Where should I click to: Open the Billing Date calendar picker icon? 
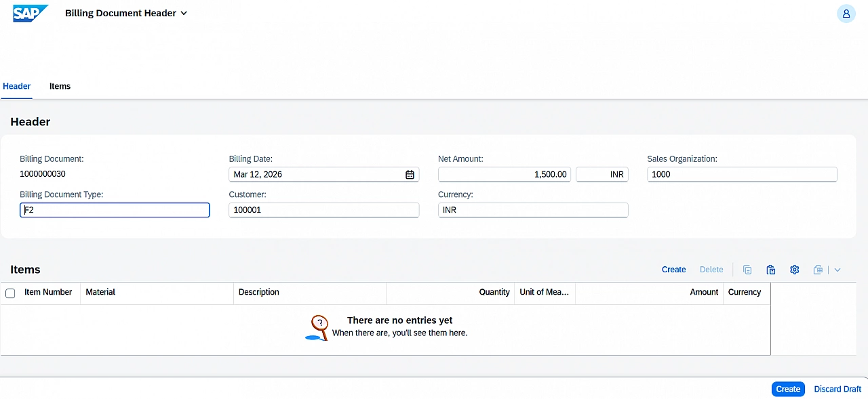tap(410, 174)
